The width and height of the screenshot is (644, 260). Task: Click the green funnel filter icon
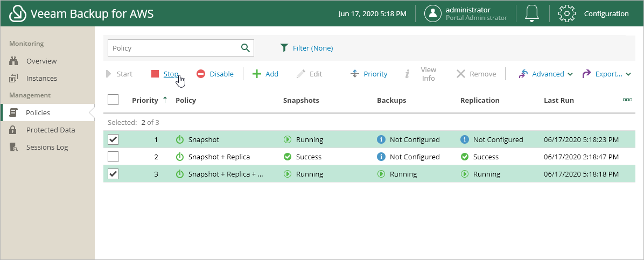(284, 48)
